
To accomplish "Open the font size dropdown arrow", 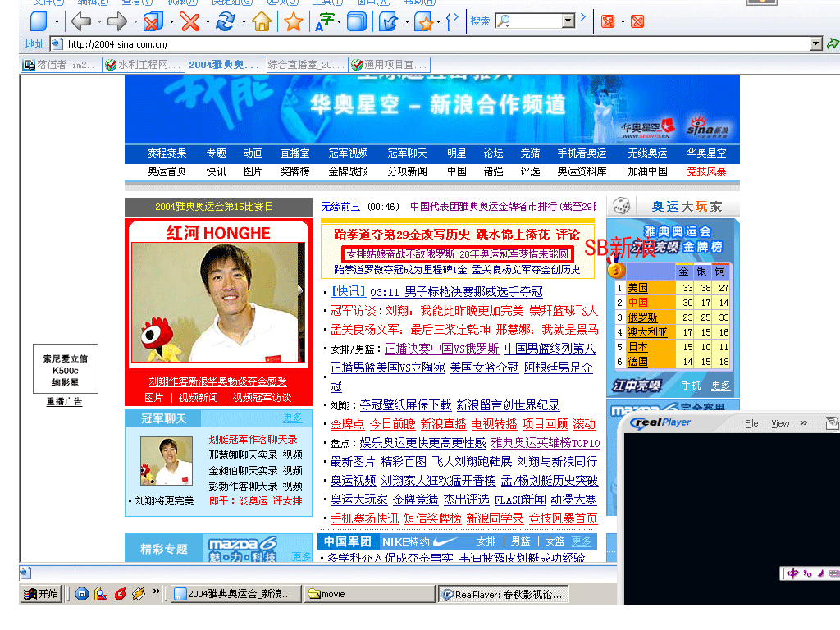I will (339, 22).
